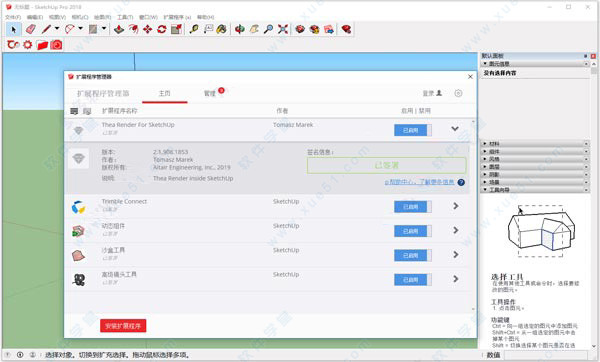Switch to the 管理 tab

210,93
